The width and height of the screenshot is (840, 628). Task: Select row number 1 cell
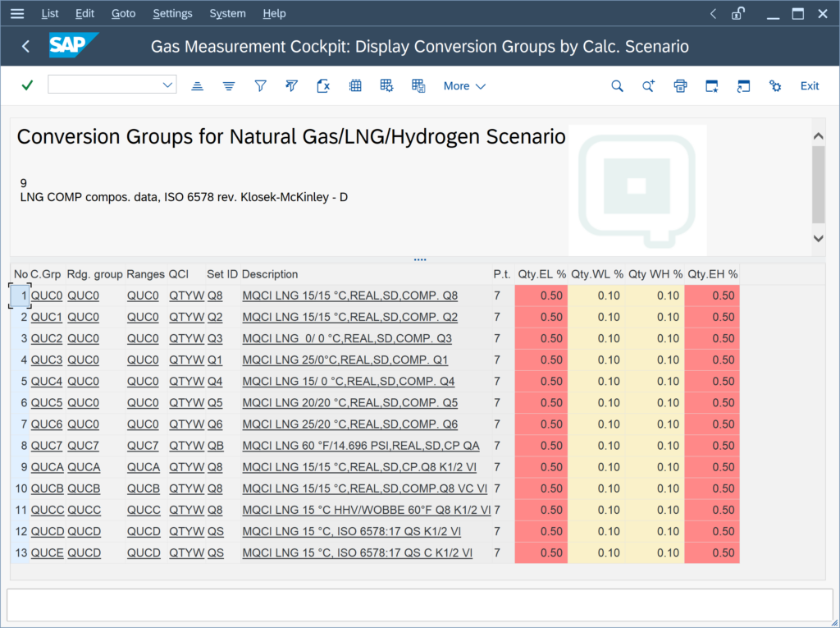pos(20,296)
